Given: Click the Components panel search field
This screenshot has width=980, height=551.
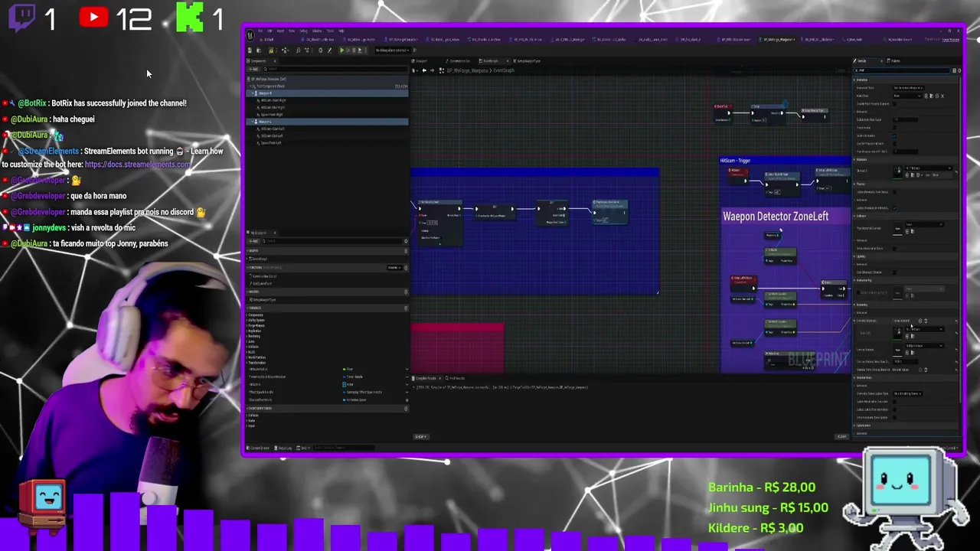Looking at the screenshot, I should pos(335,69).
